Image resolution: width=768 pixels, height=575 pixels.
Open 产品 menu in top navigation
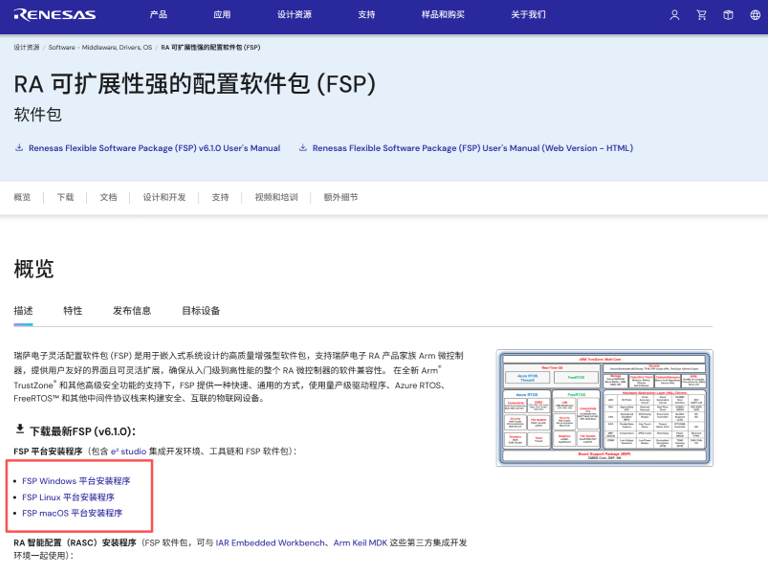click(x=158, y=15)
